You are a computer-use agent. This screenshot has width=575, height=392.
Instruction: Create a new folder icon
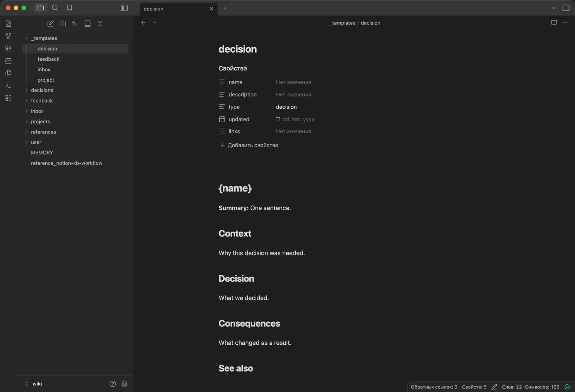point(63,24)
